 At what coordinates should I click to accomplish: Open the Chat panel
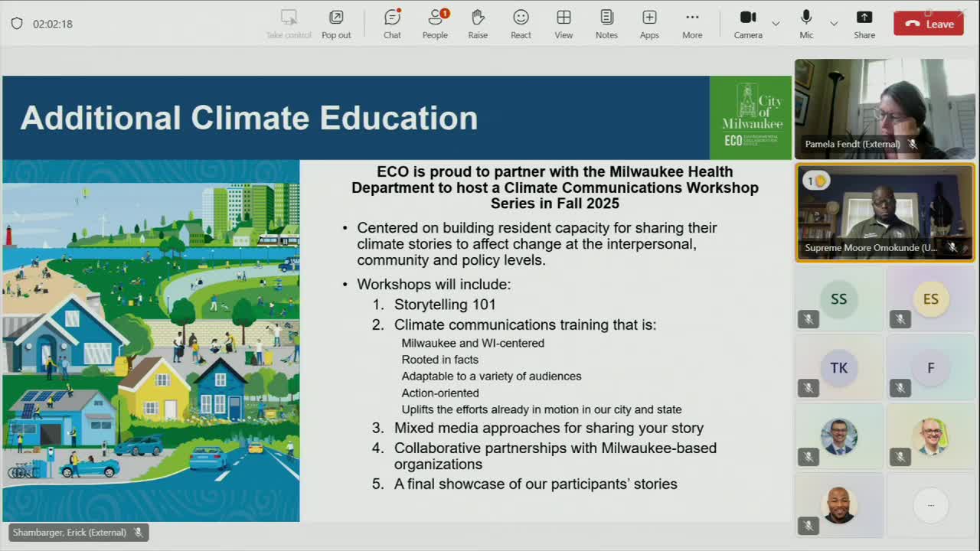(392, 24)
